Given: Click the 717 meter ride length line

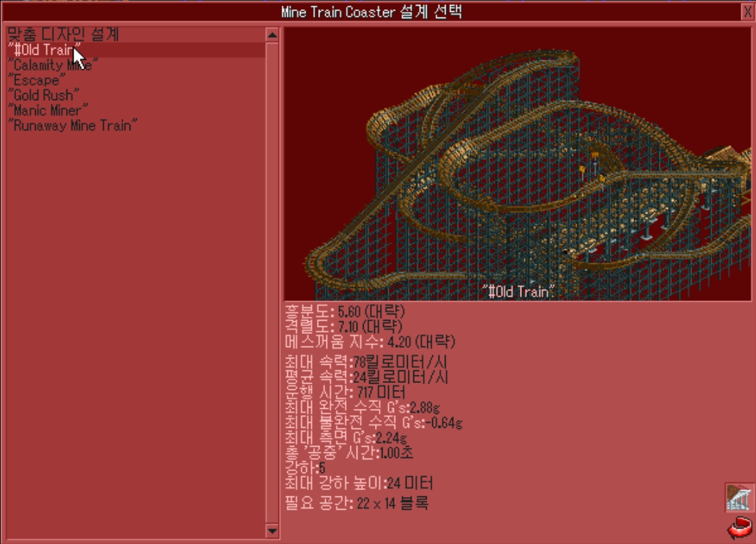Looking at the screenshot, I should point(345,392).
